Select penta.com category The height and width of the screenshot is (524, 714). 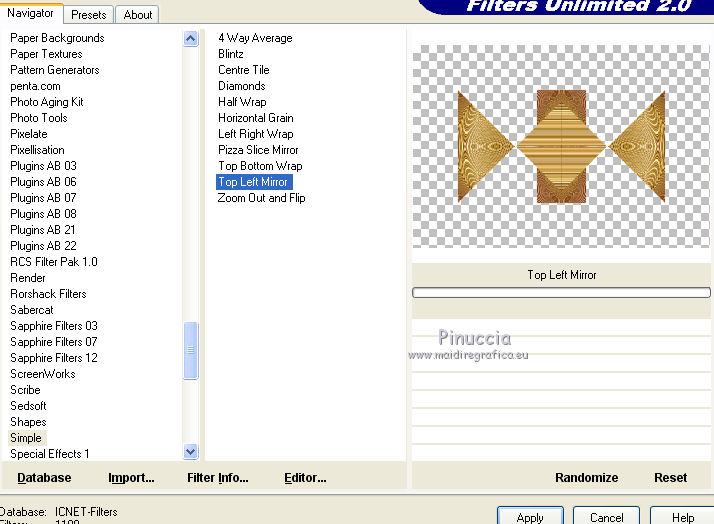click(x=36, y=86)
